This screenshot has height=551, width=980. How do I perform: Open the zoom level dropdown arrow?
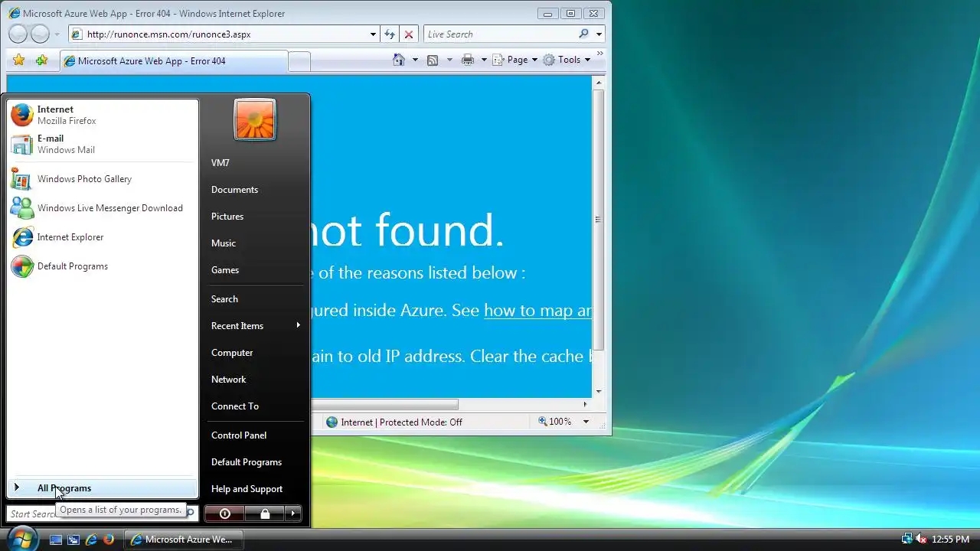pyautogui.click(x=586, y=422)
